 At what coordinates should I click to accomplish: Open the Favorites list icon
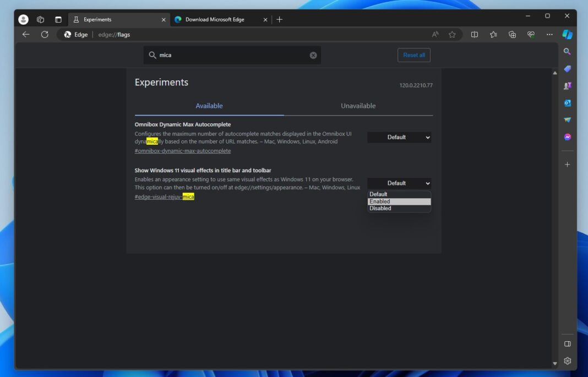click(x=493, y=34)
